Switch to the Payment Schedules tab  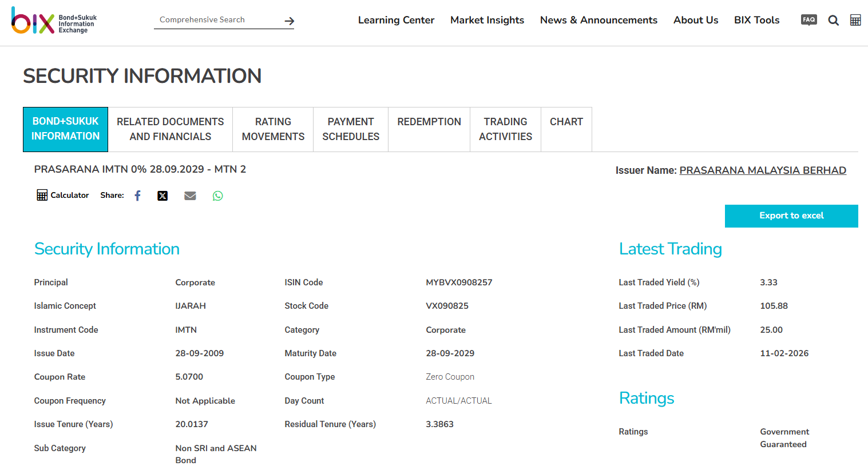point(351,129)
